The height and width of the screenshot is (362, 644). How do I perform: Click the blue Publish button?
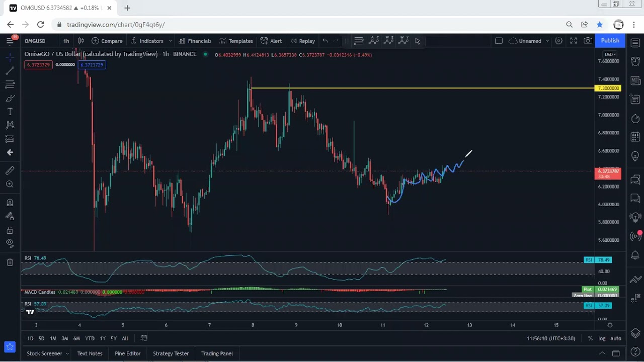tap(610, 41)
